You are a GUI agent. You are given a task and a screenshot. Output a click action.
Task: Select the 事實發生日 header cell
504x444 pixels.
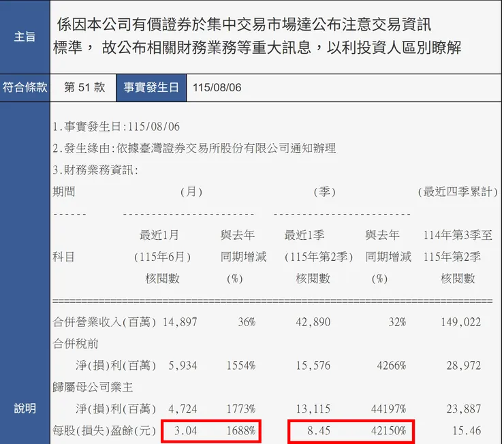point(151,88)
